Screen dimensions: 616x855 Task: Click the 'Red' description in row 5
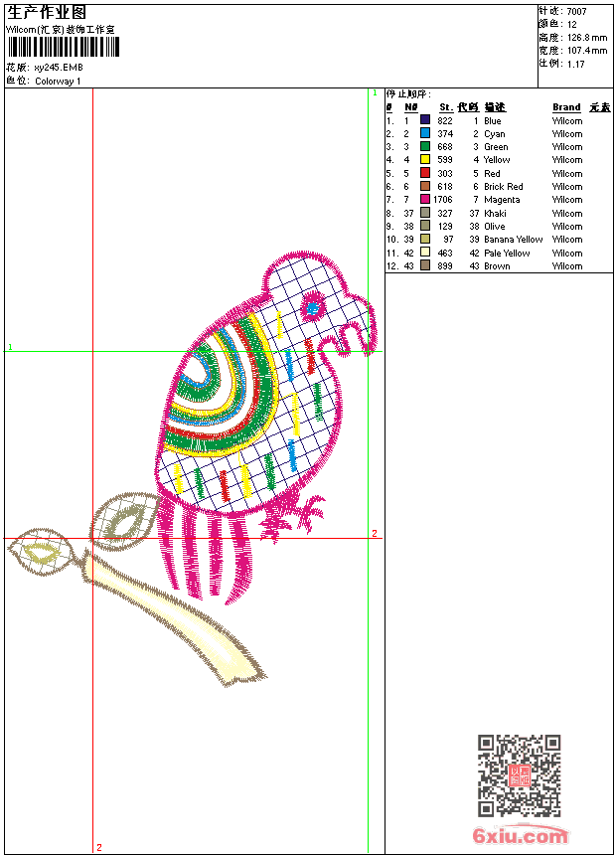(492, 174)
